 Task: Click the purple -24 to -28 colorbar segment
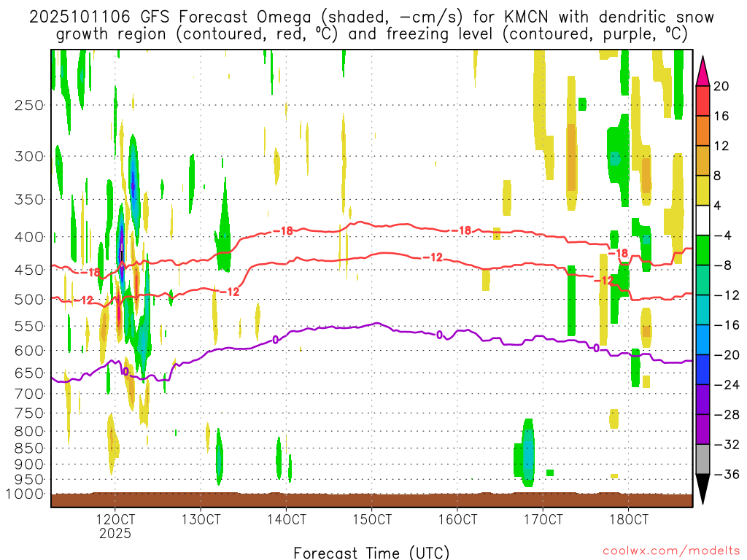(x=703, y=400)
